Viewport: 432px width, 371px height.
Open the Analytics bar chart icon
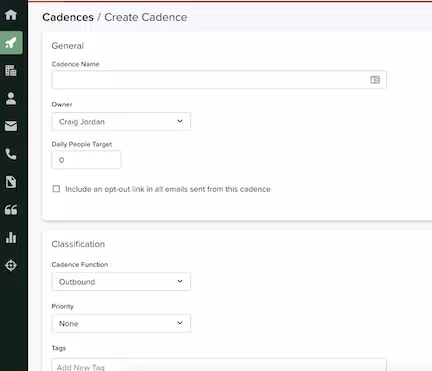click(x=11, y=237)
